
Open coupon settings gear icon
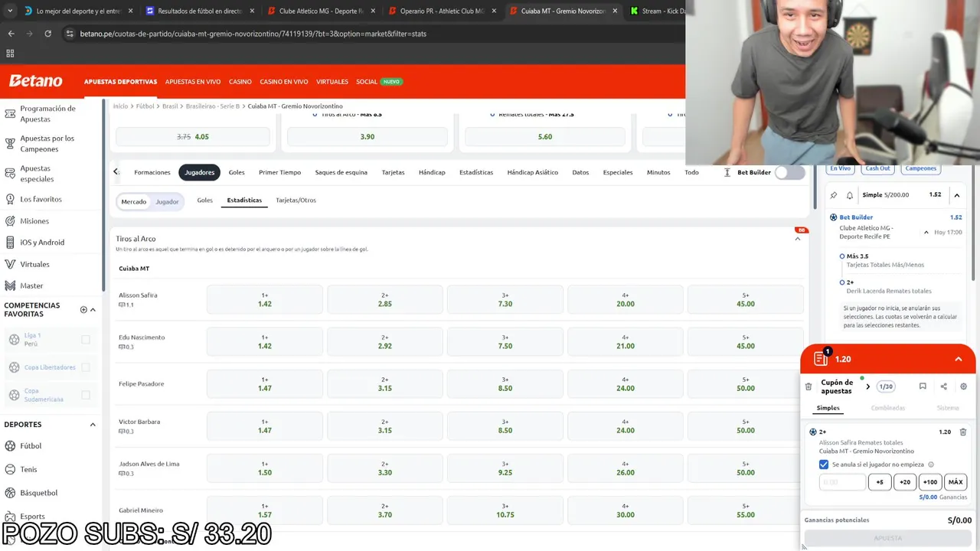(964, 386)
